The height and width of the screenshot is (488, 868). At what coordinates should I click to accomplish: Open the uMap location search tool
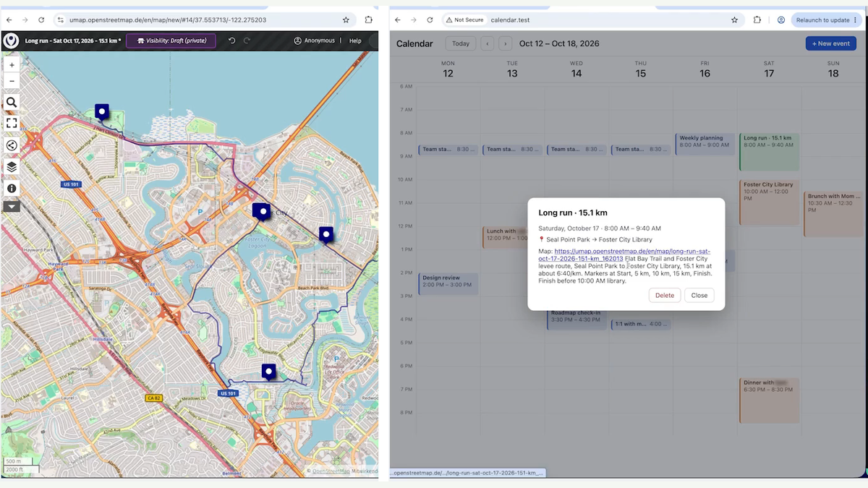coord(12,103)
